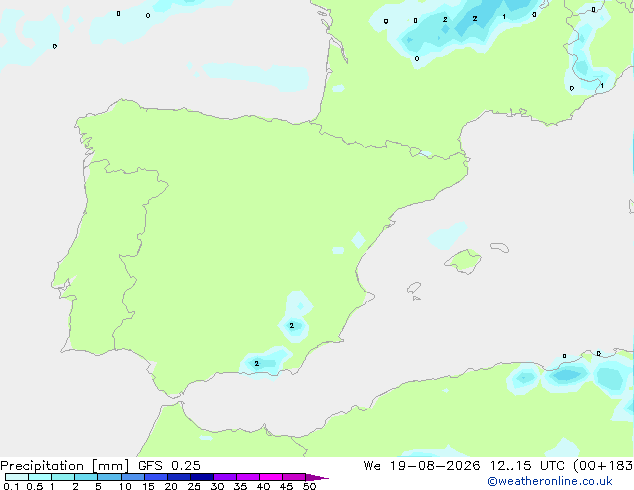
Task: Click the legend's over-50 arrow tip
Action: click(317, 477)
